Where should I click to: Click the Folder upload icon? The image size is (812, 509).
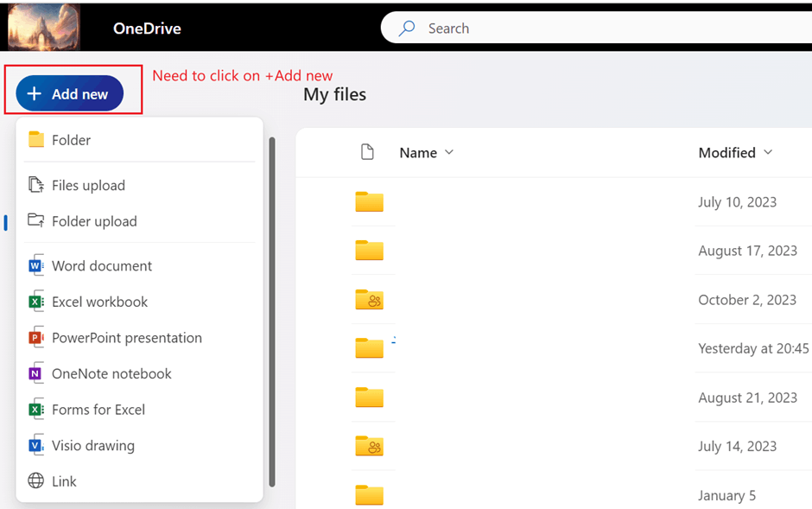(36, 220)
